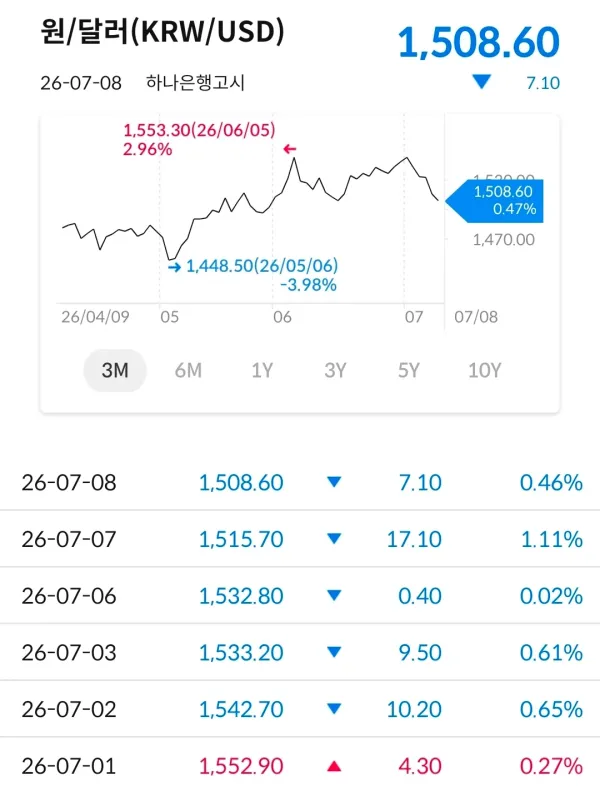The image size is (600, 786).
Task: Click the 1,448.50(26/05/06) low label
Action: [262, 266]
